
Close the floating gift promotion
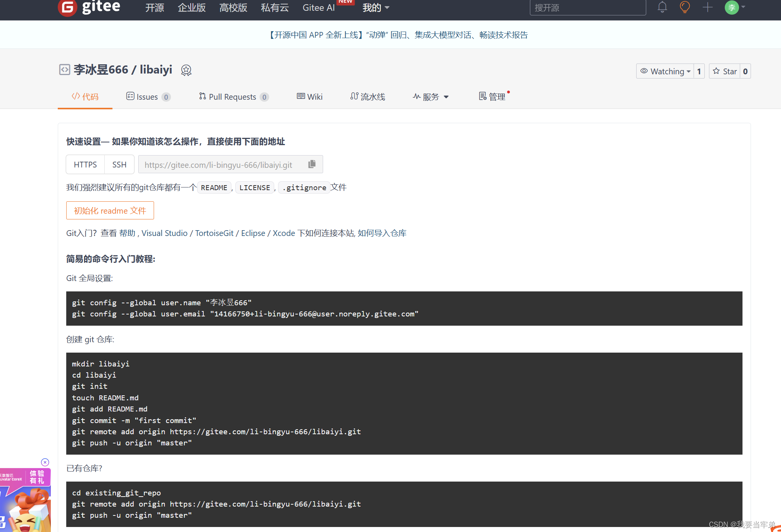coord(45,462)
